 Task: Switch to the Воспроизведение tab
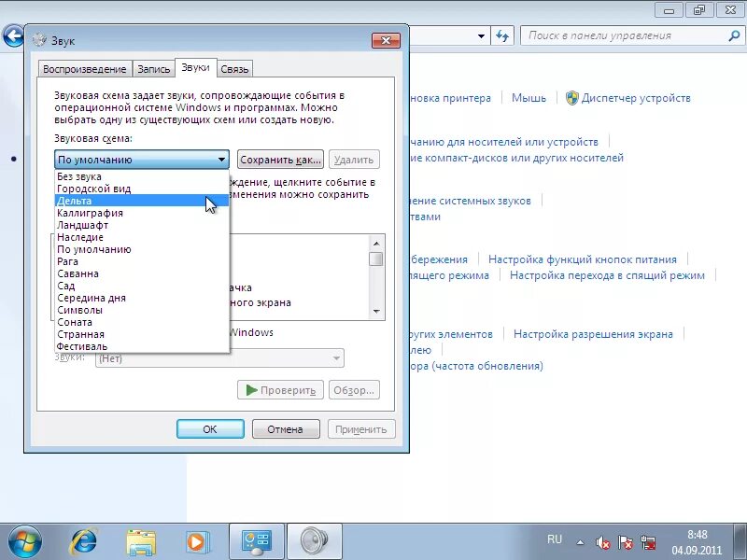(85, 69)
